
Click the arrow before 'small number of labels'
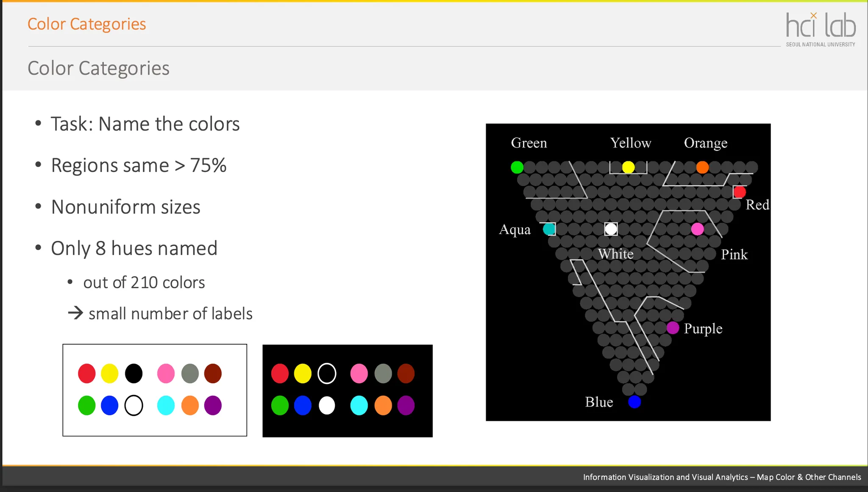click(x=75, y=313)
